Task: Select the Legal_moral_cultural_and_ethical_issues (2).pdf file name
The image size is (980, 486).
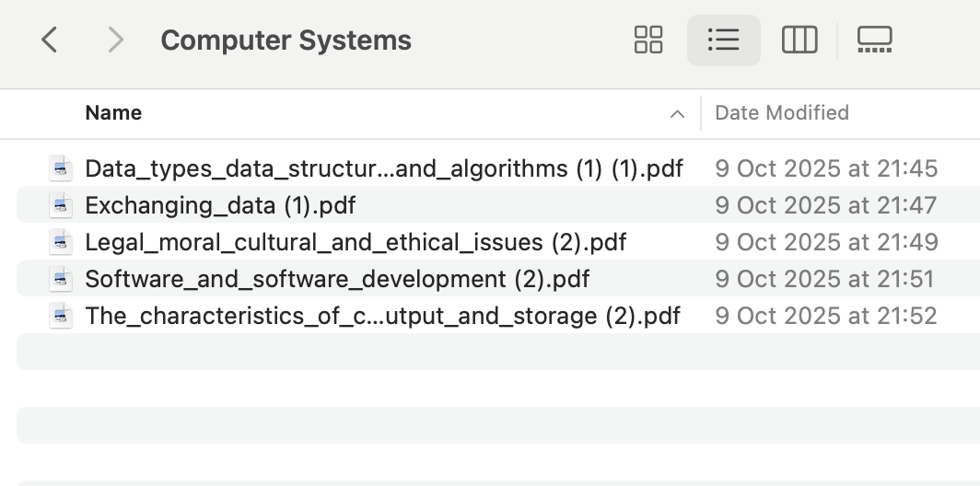Action: [356, 242]
